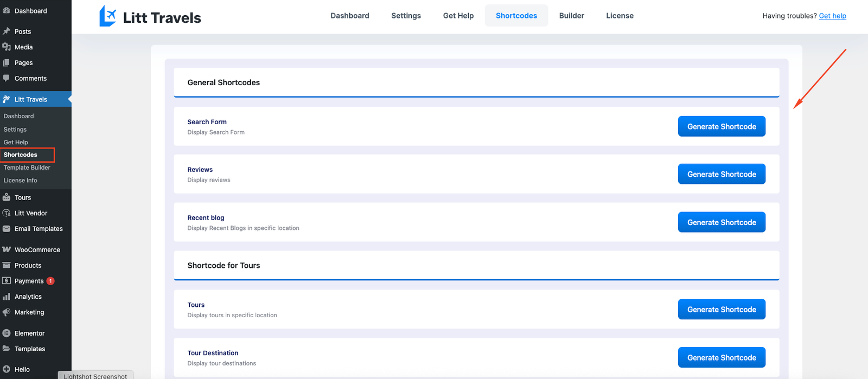868x379 pixels.
Task: Generate shortcode for Tour Destination
Action: click(721, 357)
